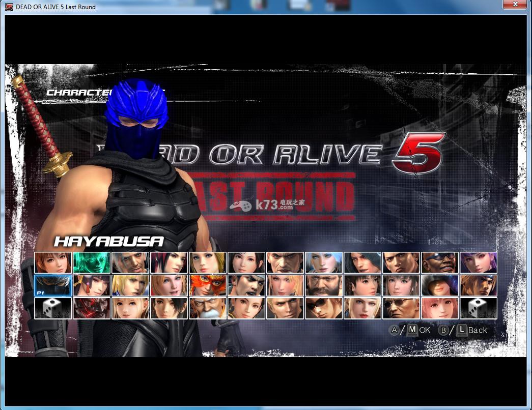
Task: Close the DEAD OR ALIVE 5 Last Round window
Action: [x=515, y=4]
